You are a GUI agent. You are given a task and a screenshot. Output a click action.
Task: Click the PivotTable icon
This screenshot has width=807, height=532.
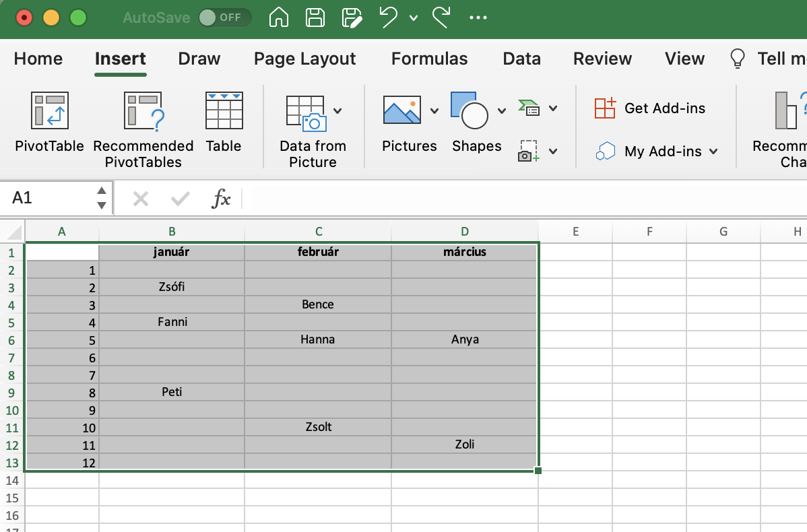click(49, 110)
